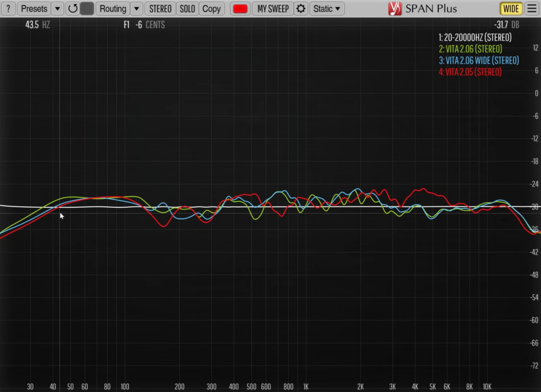
Task: Click the 12 dB scale label
Action: [x=536, y=48]
